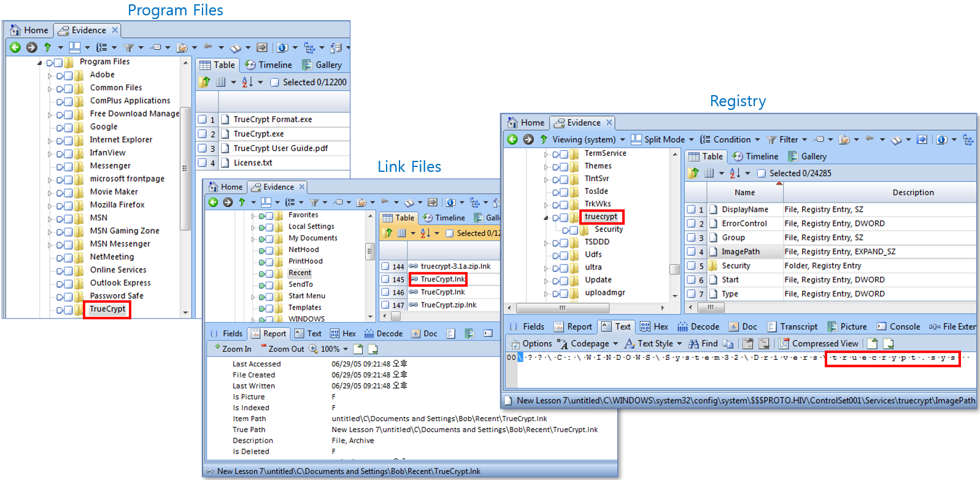Click the Registry tree horizontal scrollbar

(x=561, y=308)
